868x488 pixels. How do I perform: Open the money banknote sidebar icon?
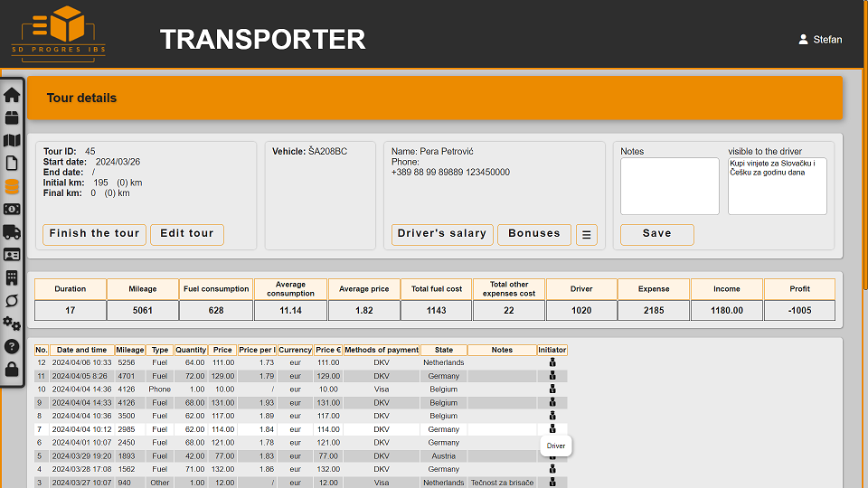[12, 209]
